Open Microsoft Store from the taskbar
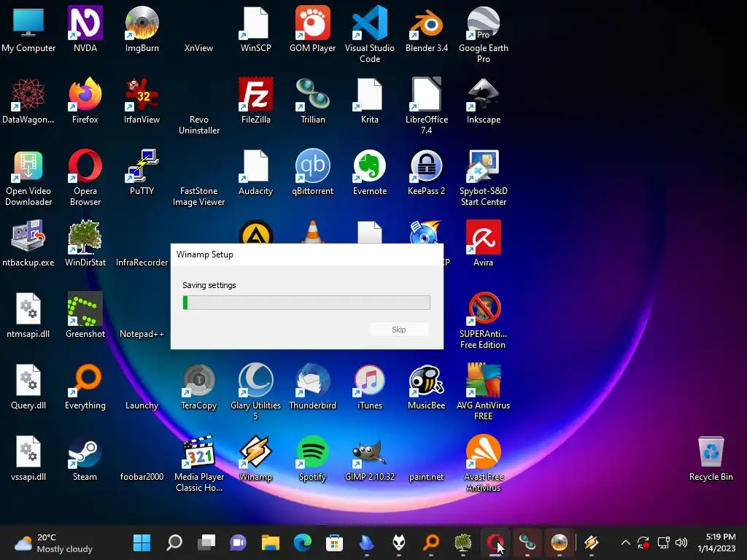Image resolution: width=747 pixels, height=560 pixels. point(334,542)
